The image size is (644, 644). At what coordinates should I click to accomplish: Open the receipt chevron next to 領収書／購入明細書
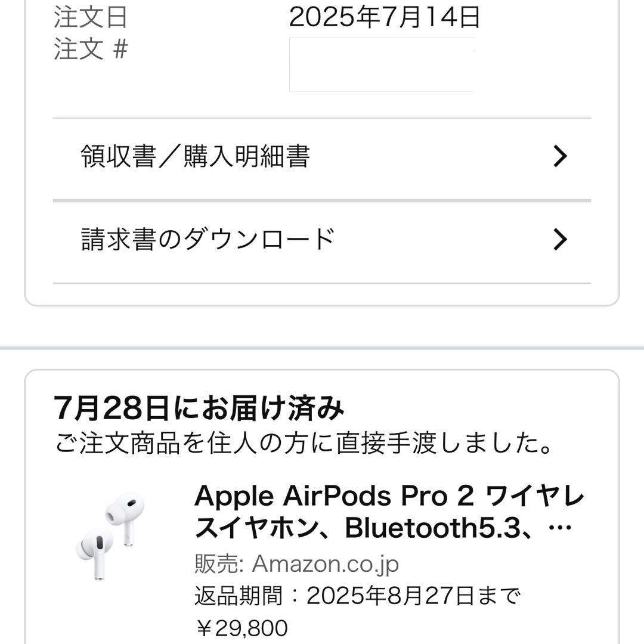559,156
